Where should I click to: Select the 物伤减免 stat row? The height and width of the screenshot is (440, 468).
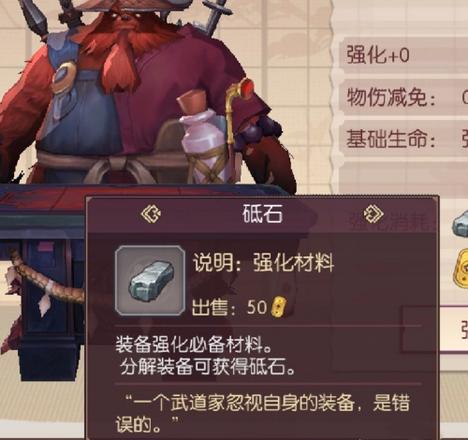pos(404,98)
